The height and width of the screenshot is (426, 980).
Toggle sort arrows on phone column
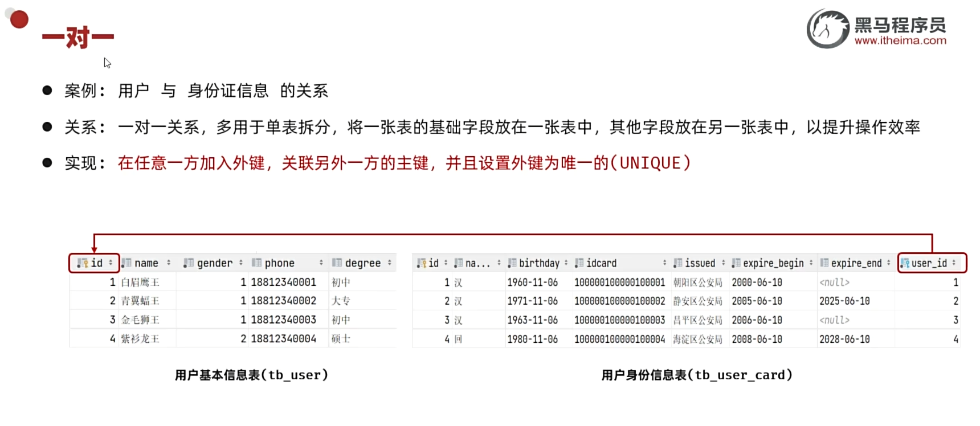[x=321, y=263]
